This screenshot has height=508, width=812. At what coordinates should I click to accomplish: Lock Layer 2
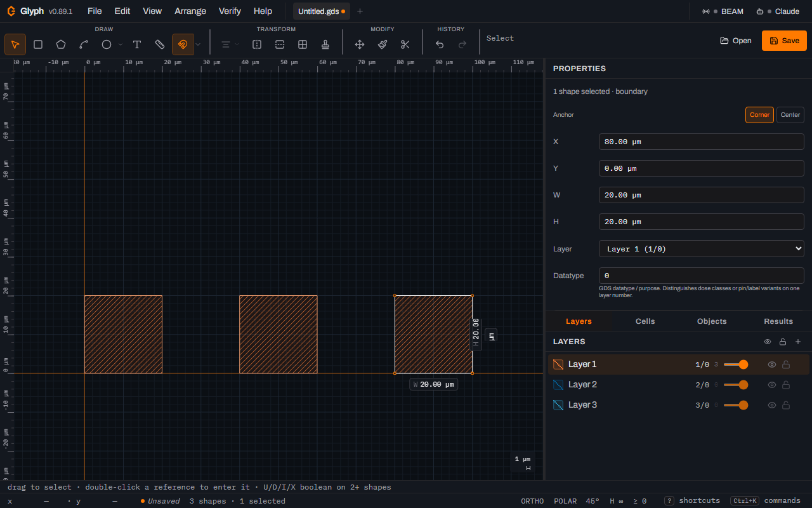(x=786, y=385)
